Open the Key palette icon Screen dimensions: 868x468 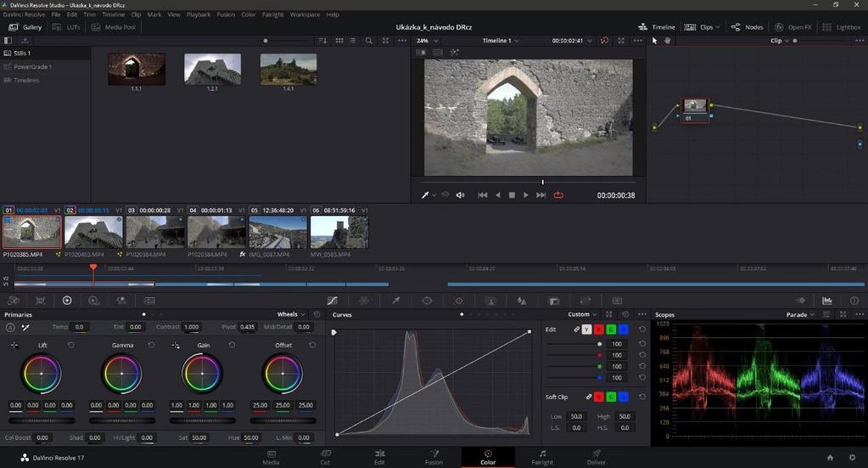click(553, 301)
